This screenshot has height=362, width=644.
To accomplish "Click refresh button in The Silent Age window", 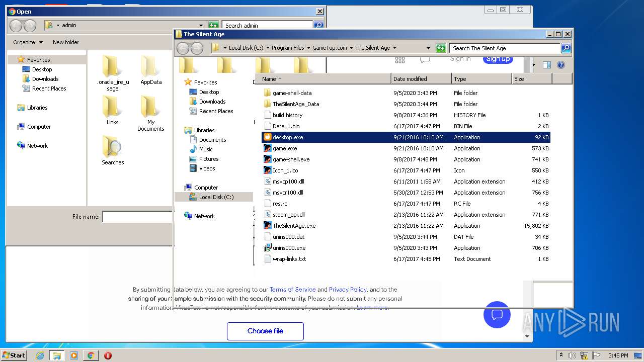I will [x=441, y=48].
